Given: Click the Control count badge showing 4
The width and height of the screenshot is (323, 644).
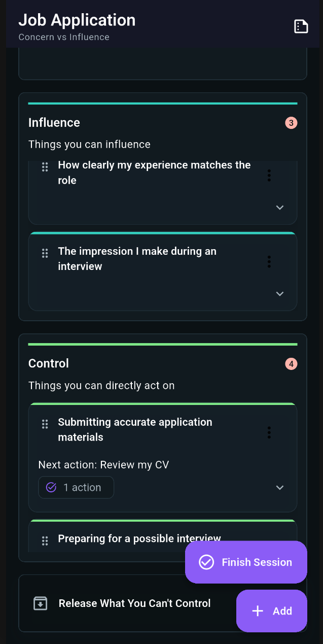Looking at the screenshot, I should pyautogui.click(x=291, y=364).
